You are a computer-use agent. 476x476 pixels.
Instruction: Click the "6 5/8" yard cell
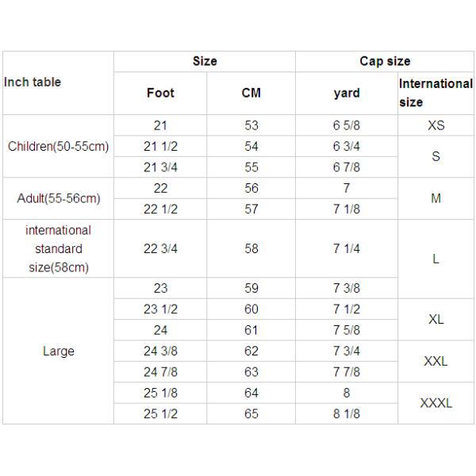pyautogui.click(x=347, y=125)
